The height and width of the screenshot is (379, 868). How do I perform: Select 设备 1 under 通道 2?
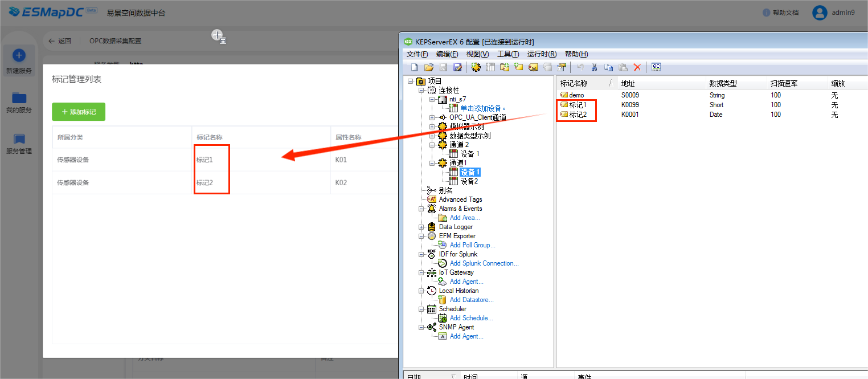[470, 154]
